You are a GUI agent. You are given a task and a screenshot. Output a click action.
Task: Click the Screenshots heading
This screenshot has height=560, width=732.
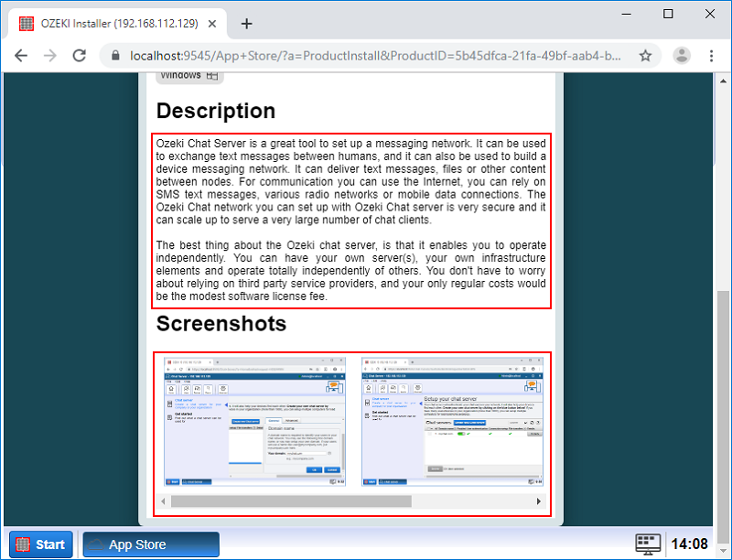pyautogui.click(x=221, y=324)
